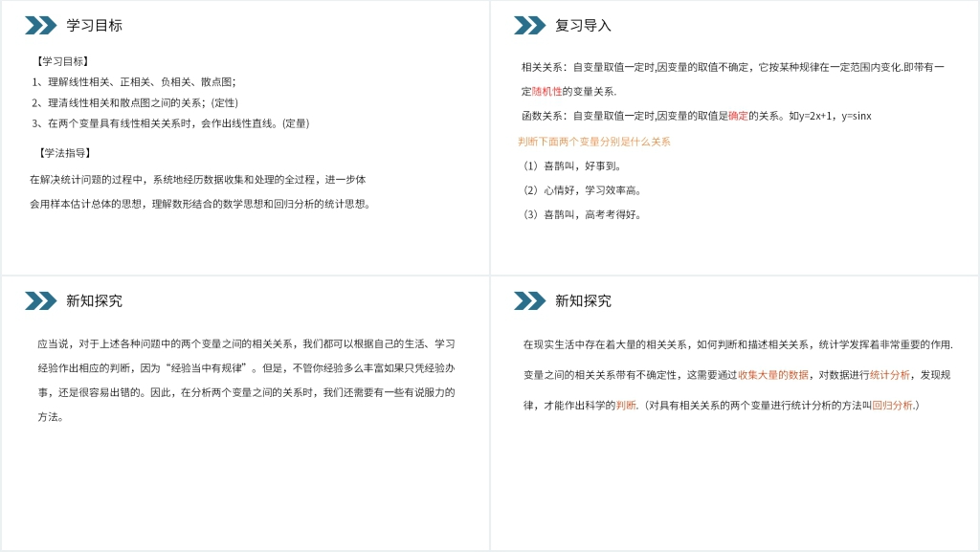Click line 3、在两个变量具有线性相关关系时
Screen dimensions: 980x552
170,123
